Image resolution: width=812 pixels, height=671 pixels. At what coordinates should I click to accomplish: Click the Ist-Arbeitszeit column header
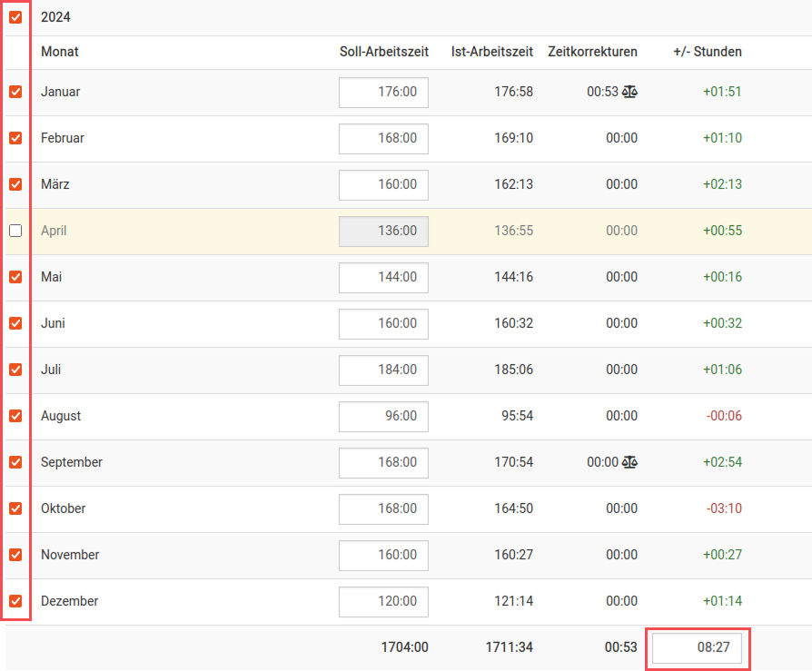[x=491, y=52]
